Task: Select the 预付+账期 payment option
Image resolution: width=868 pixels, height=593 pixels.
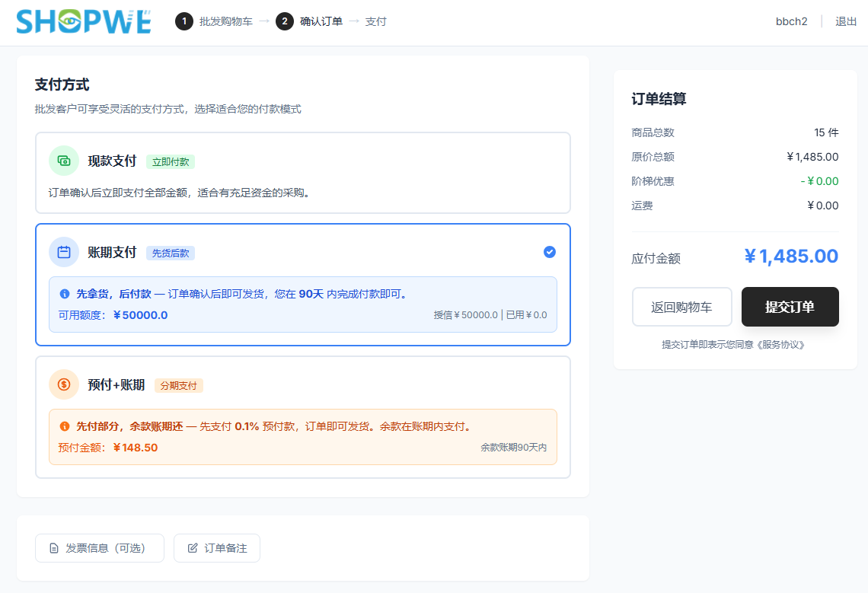Action: pos(303,417)
